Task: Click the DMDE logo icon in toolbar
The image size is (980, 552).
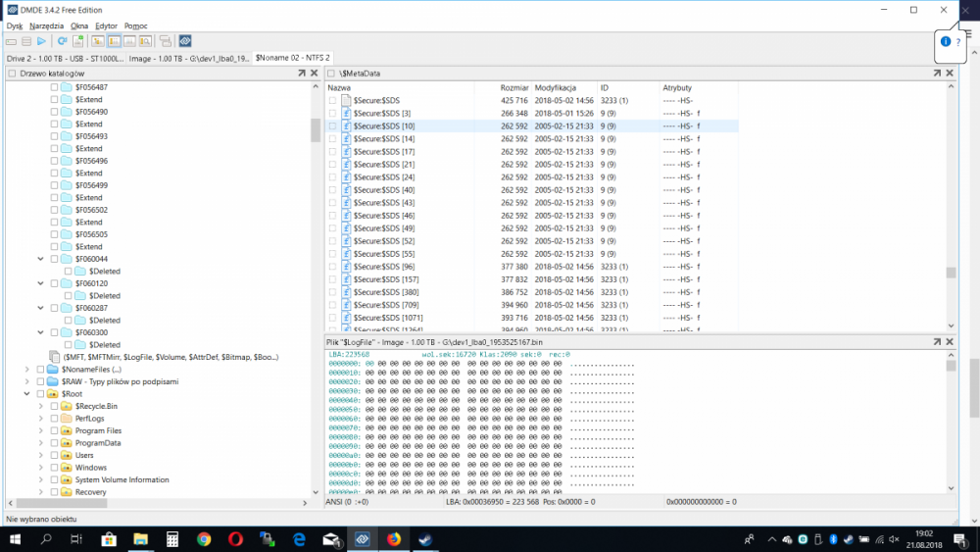Action: pos(185,41)
